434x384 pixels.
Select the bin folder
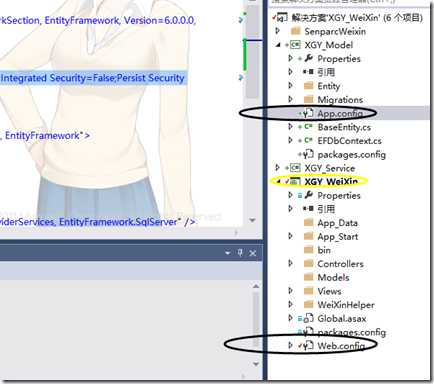324,250
